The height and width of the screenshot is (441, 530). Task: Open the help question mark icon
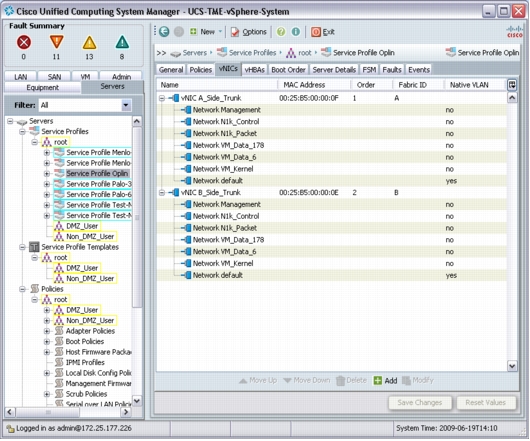point(281,32)
